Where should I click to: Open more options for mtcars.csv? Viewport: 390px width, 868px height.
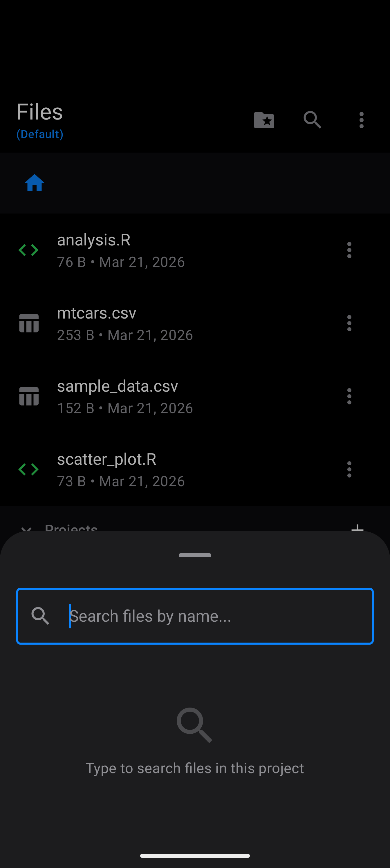point(349,323)
